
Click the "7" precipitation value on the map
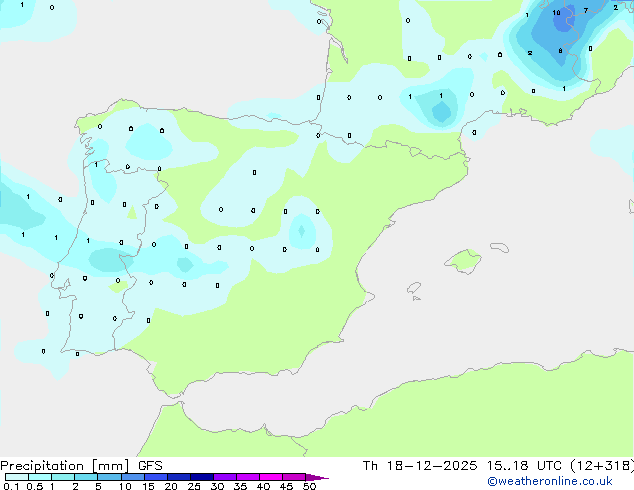click(585, 11)
